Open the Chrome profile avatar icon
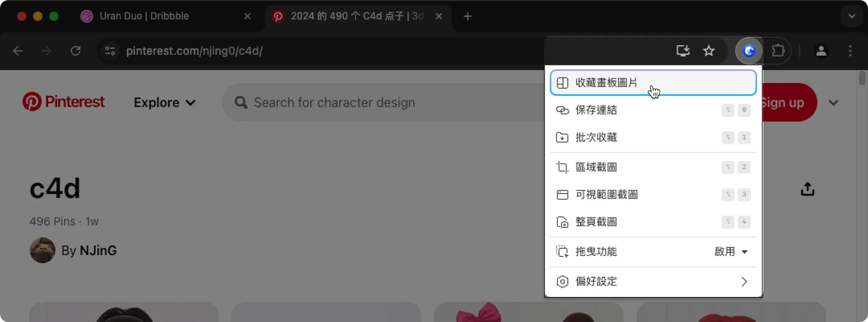Image resolution: width=868 pixels, height=322 pixels. click(x=821, y=51)
